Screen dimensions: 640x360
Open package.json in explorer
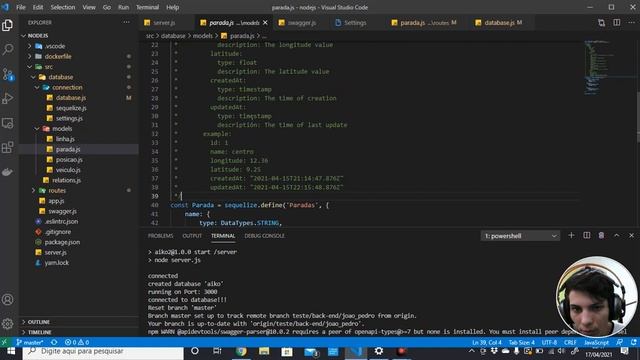point(62,242)
